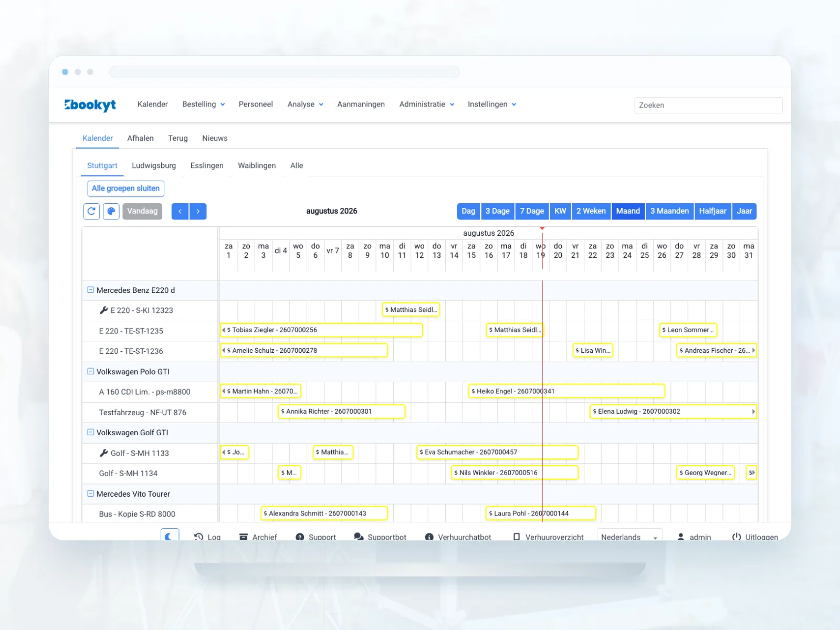Open Annika Richter - 2607000301 booking
The height and width of the screenshot is (630, 840).
point(342,412)
